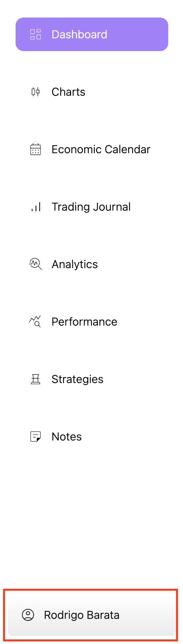The height and width of the screenshot is (644, 183).
Task: Navigate to Trading Journal
Action: (x=92, y=207)
